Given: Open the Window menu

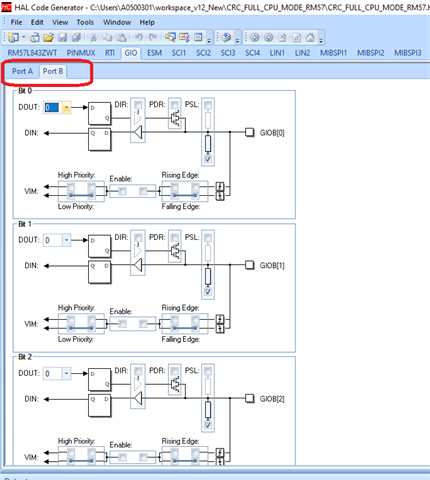Looking at the screenshot, I should pyautogui.click(x=117, y=22).
